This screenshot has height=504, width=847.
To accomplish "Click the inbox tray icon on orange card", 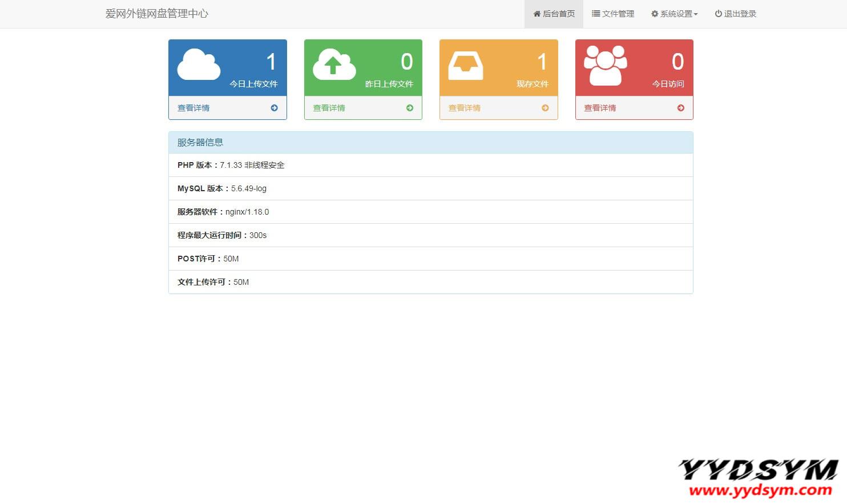I will [466, 66].
